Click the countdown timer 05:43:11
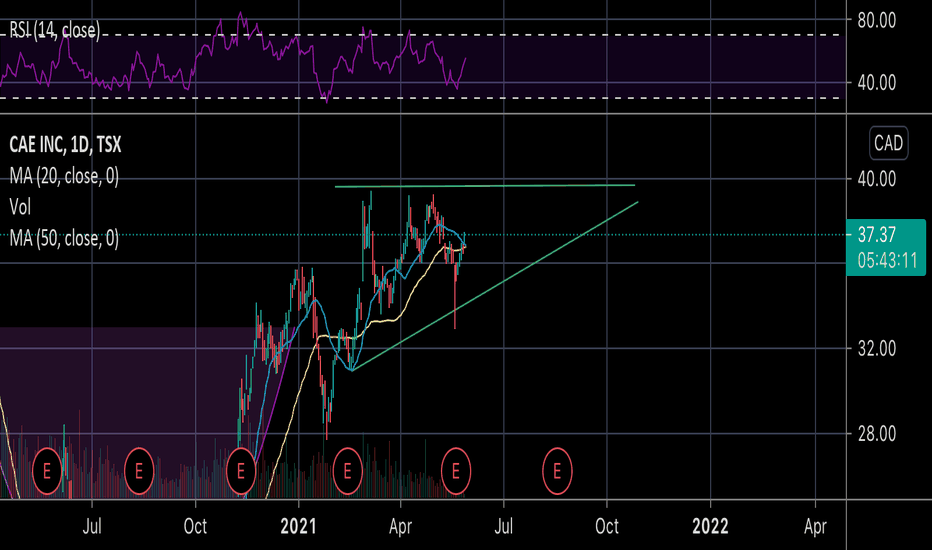This screenshot has height=550, width=932. tap(887, 260)
